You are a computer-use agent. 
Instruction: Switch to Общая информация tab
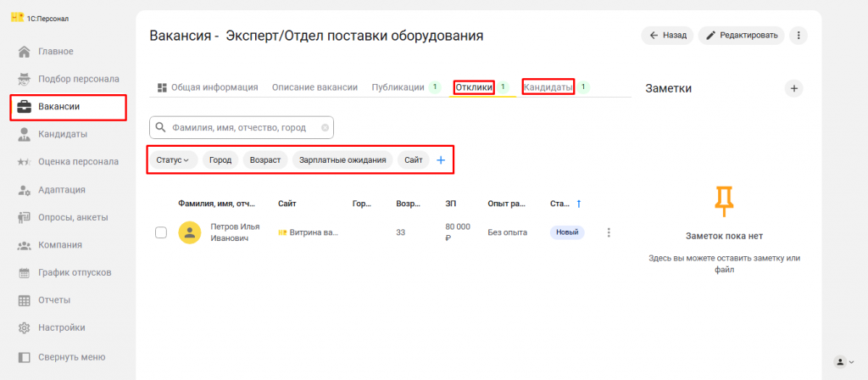(209, 87)
